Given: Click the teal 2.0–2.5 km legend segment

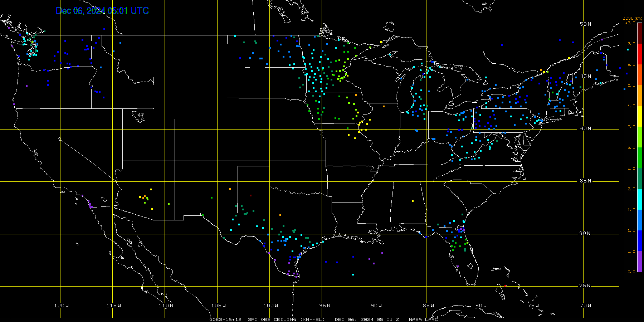Looking at the screenshot, I should [x=639, y=179].
